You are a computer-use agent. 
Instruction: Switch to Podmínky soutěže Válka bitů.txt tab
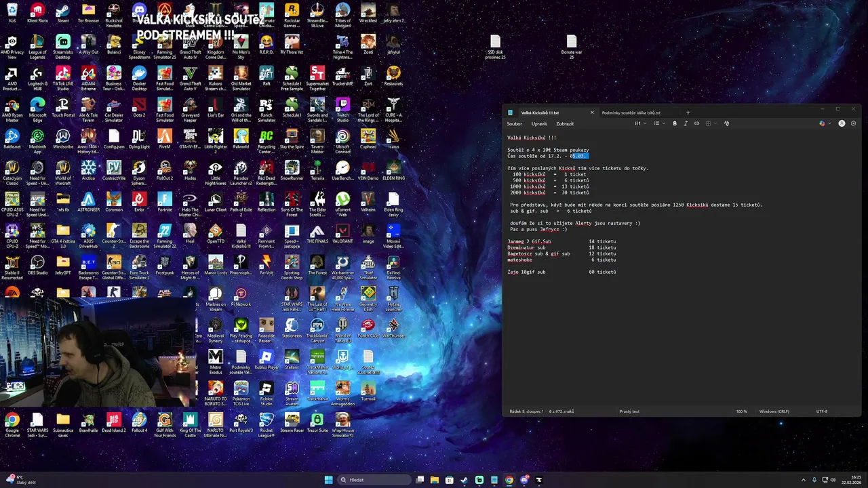click(631, 113)
